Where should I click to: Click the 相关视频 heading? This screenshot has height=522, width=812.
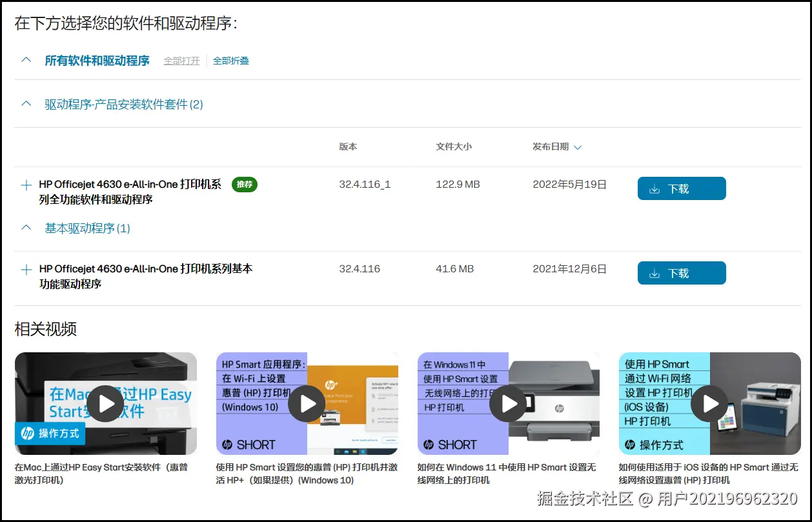46,329
